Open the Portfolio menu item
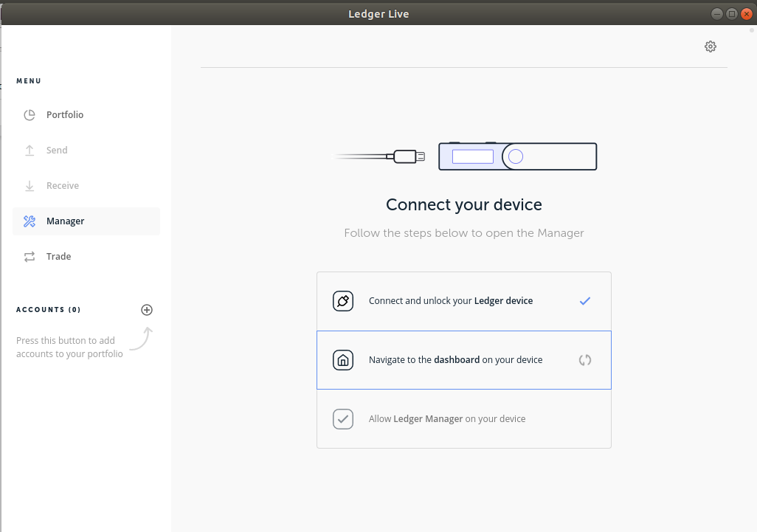This screenshot has width=757, height=532. pyautogui.click(x=86, y=115)
